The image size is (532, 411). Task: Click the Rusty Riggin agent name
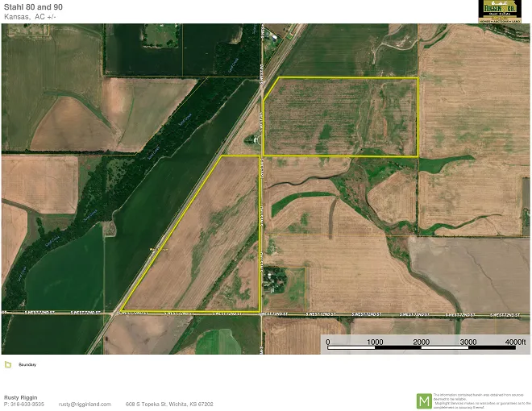[x=21, y=396]
